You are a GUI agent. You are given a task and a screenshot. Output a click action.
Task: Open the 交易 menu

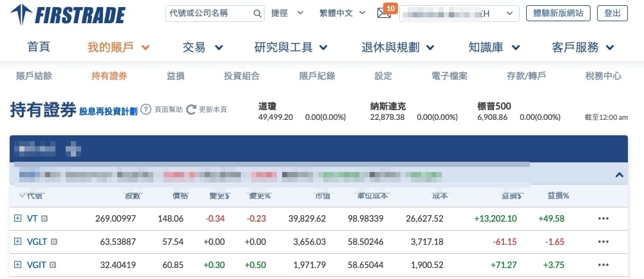(x=203, y=47)
